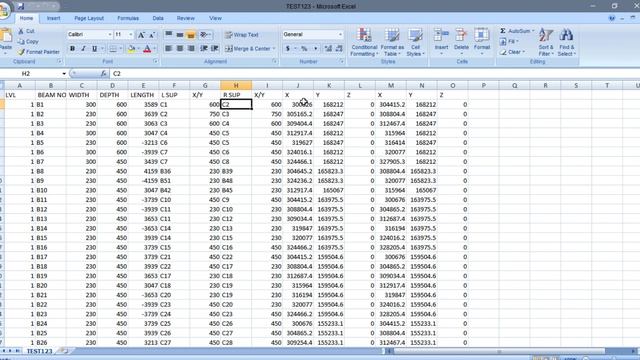Open the Calibri font name dropdown
Screen dimensions: 640x360
pos(110,35)
